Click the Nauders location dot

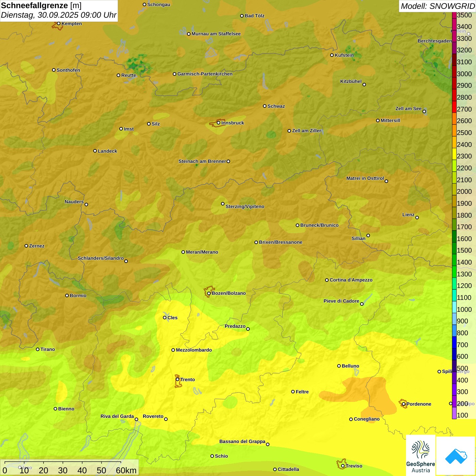pos(86,204)
